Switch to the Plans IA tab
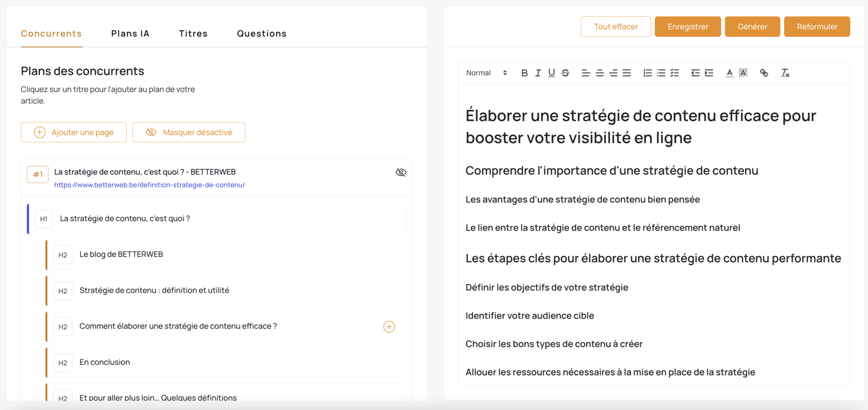This screenshot has height=410, width=868. [x=130, y=33]
